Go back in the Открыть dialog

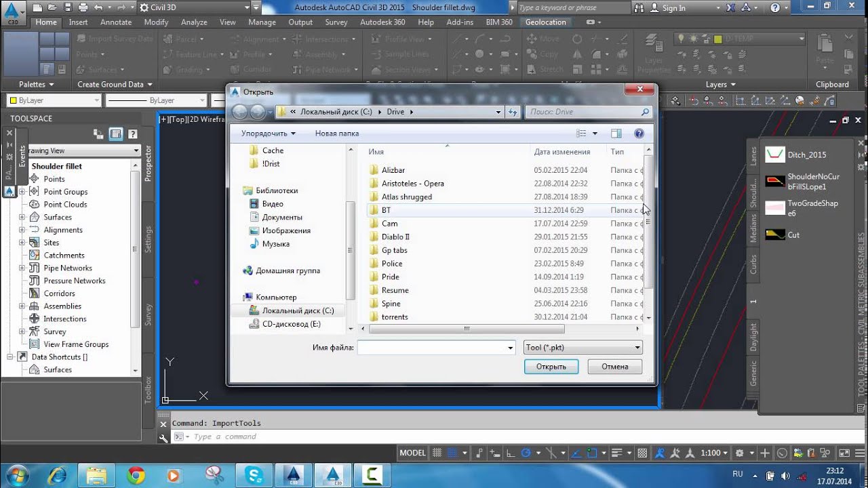pyautogui.click(x=240, y=112)
